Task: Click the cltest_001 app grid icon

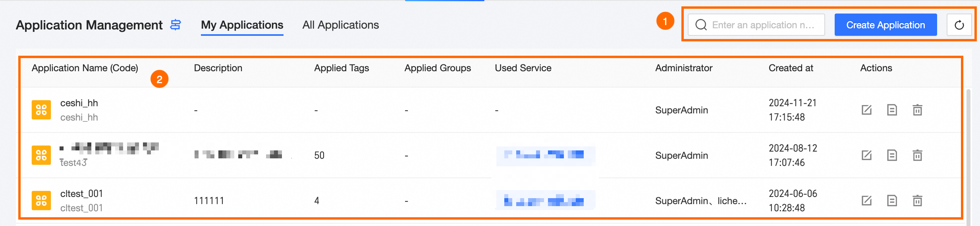Action: [x=41, y=201]
